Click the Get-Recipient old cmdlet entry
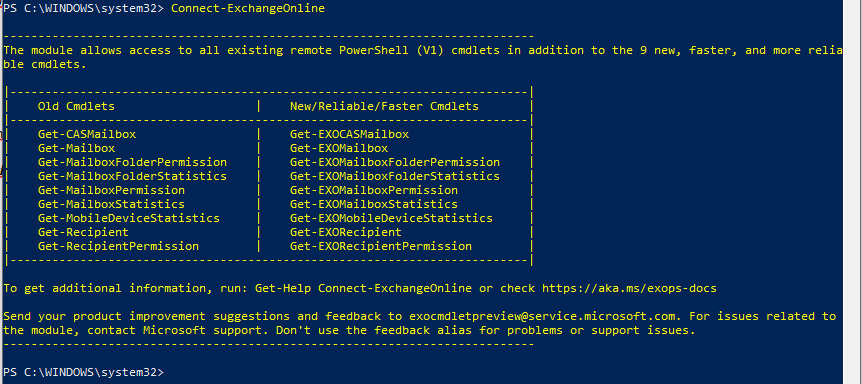 pyautogui.click(x=83, y=232)
